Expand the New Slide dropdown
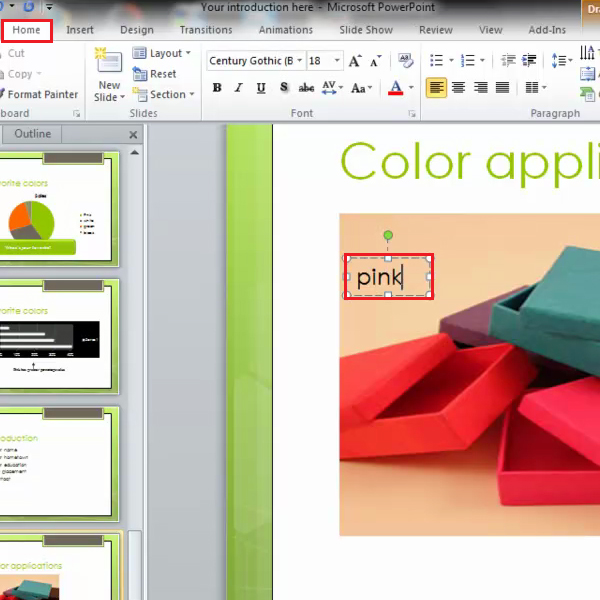 tap(109, 92)
